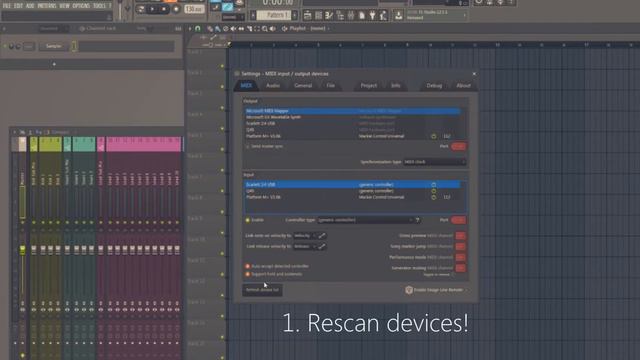Toggle power icon for Platform M+ input
640x360 pixels.
[x=433, y=197]
